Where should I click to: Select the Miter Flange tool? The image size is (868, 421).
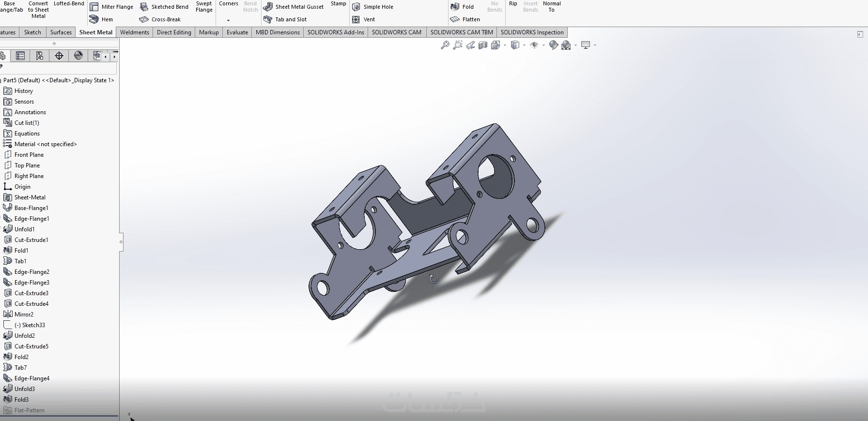tap(111, 7)
